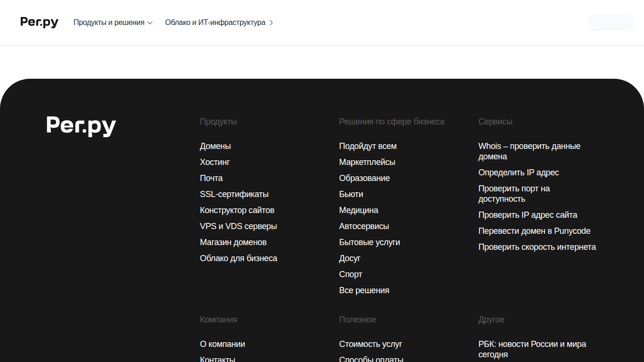Open the Домены footer link
The image size is (644, 362).
215,146
